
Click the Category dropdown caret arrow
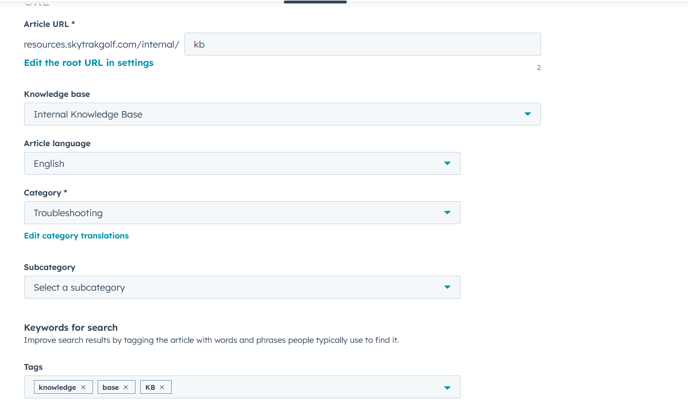point(447,213)
